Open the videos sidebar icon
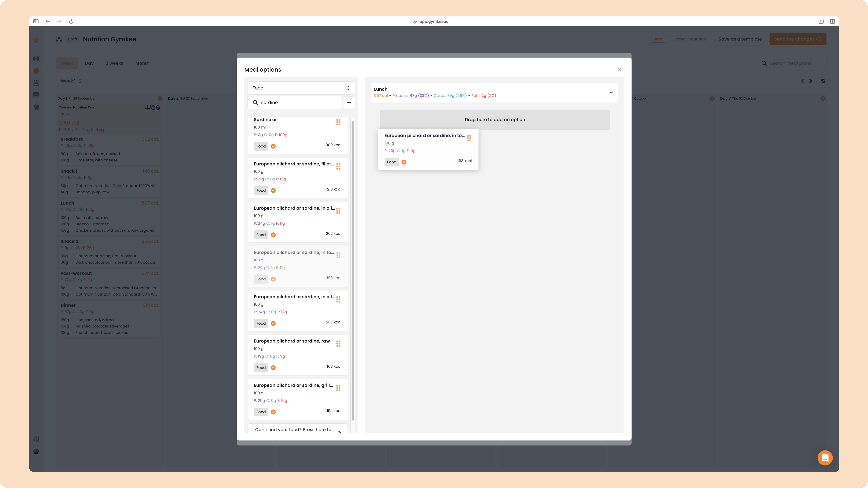 pyautogui.click(x=36, y=95)
